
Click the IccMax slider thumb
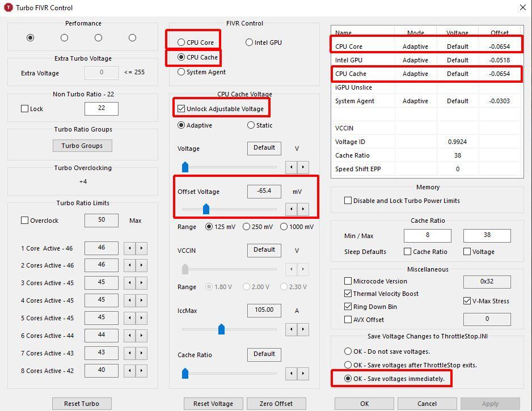[222, 329]
